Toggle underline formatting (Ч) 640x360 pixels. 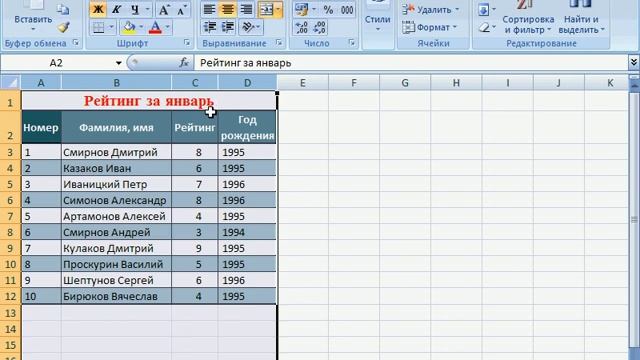point(135,9)
